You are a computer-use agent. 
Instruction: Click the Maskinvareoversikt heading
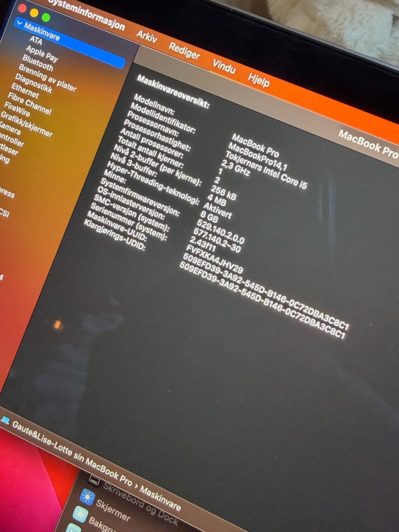pyautogui.click(x=173, y=92)
